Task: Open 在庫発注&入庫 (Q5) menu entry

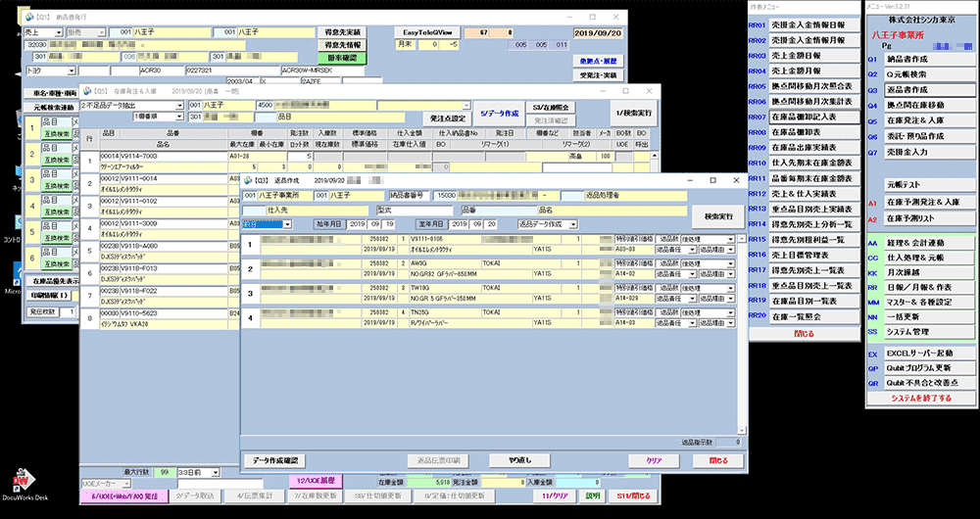Action: (x=929, y=120)
